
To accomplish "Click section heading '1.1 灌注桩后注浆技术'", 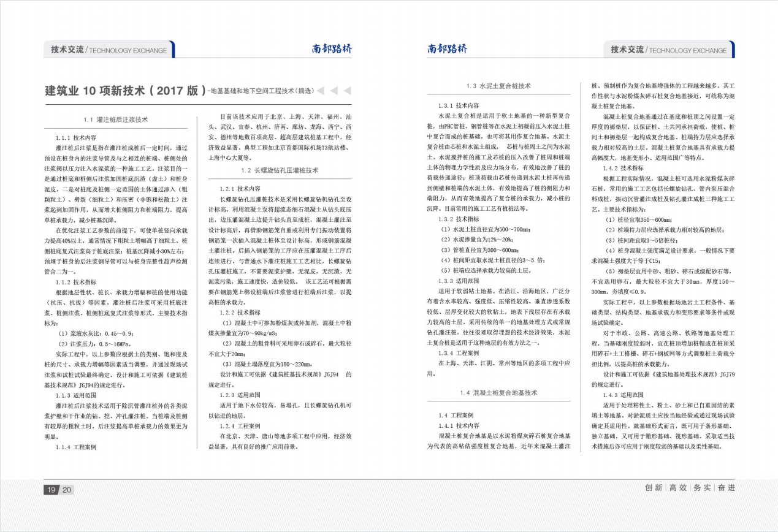I will (x=115, y=120).
